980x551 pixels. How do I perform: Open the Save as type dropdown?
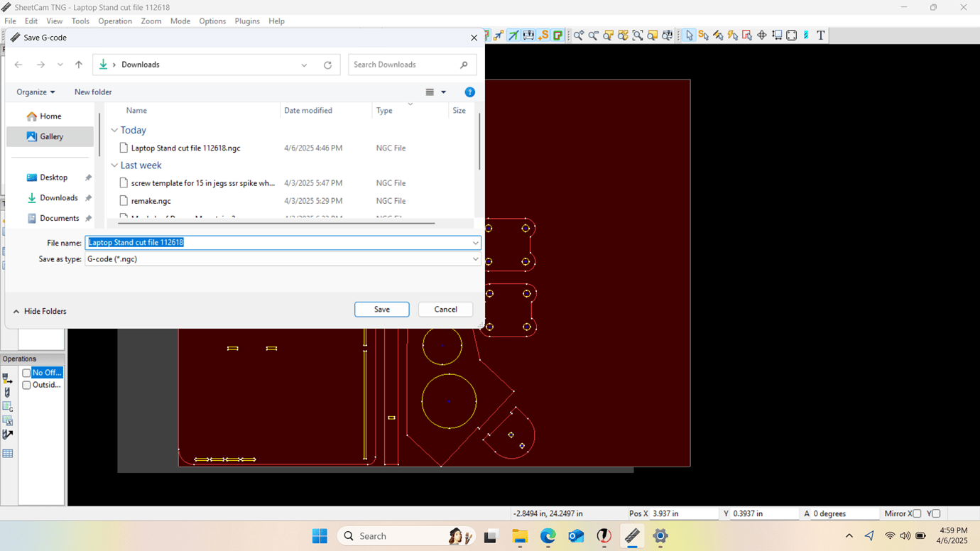475,259
